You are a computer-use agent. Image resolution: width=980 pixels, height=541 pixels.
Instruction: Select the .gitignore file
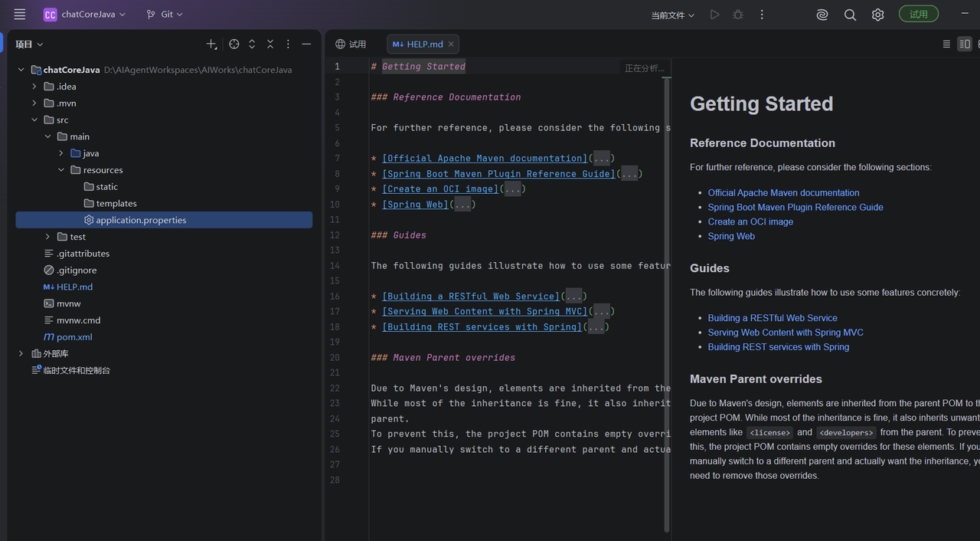point(70,270)
